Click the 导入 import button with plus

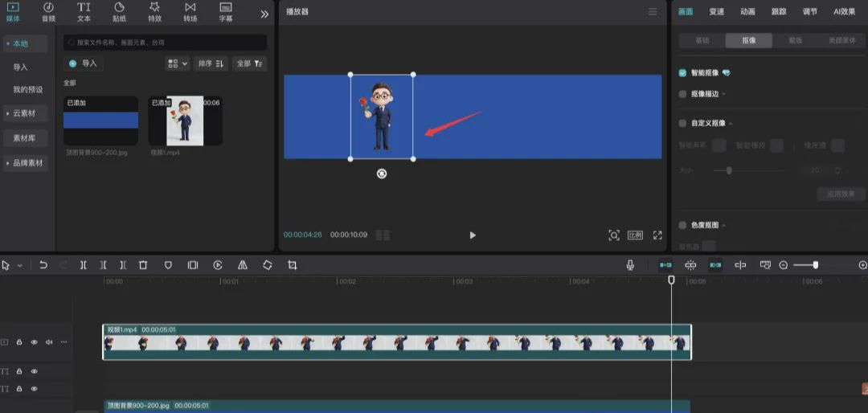[x=84, y=63]
